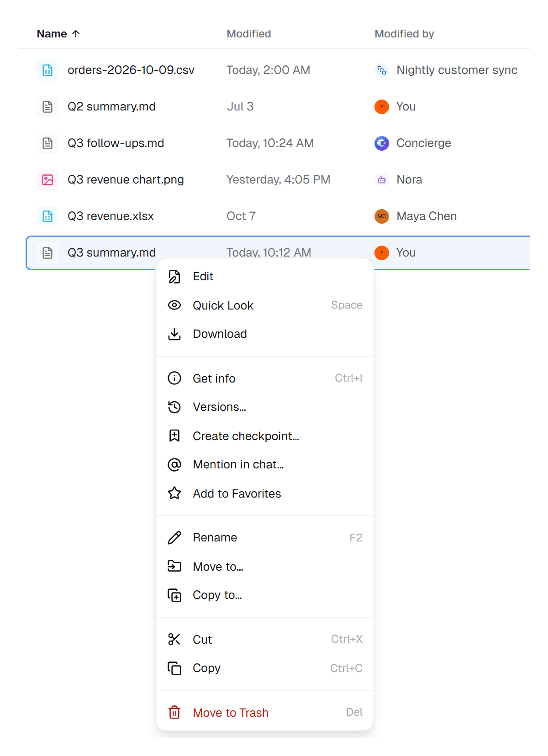Select Move to… menu entry
Image resolution: width=548 pixels, height=756 pixels.
coord(265,566)
